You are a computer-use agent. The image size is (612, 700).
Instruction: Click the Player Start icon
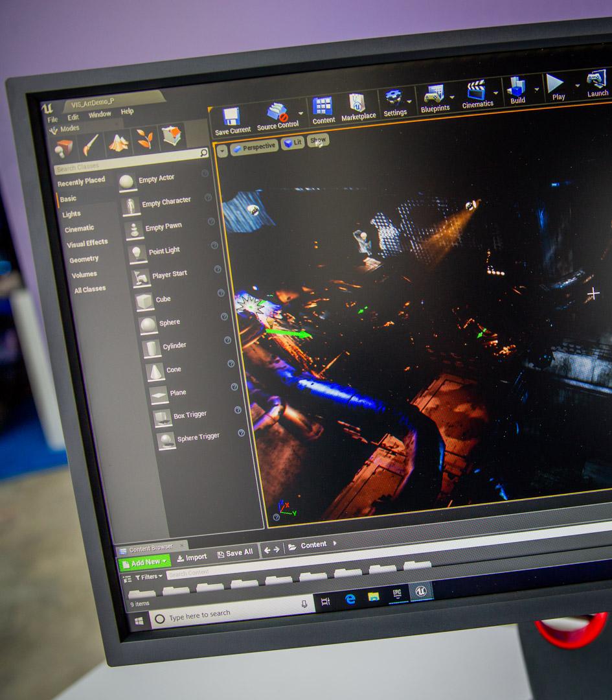[x=141, y=278]
